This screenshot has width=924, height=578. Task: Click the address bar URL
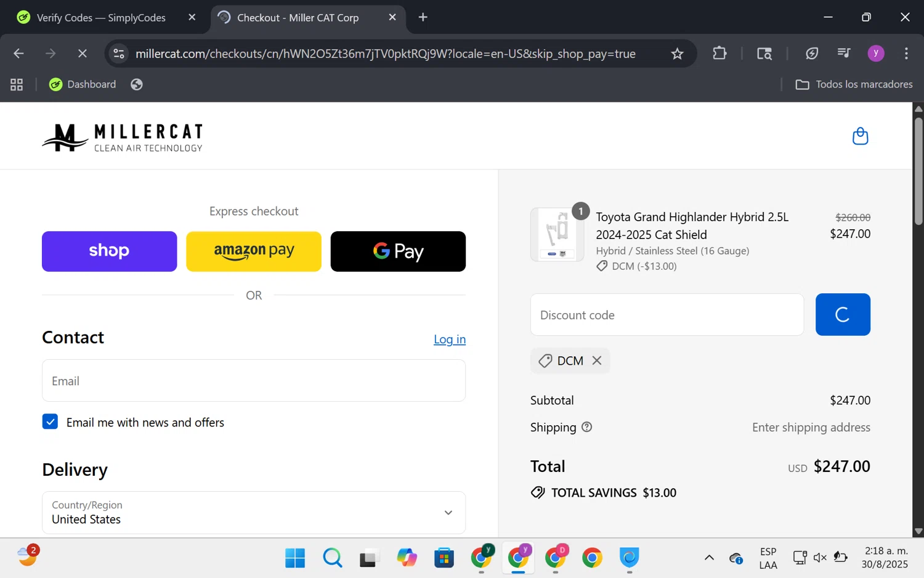(386, 54)
